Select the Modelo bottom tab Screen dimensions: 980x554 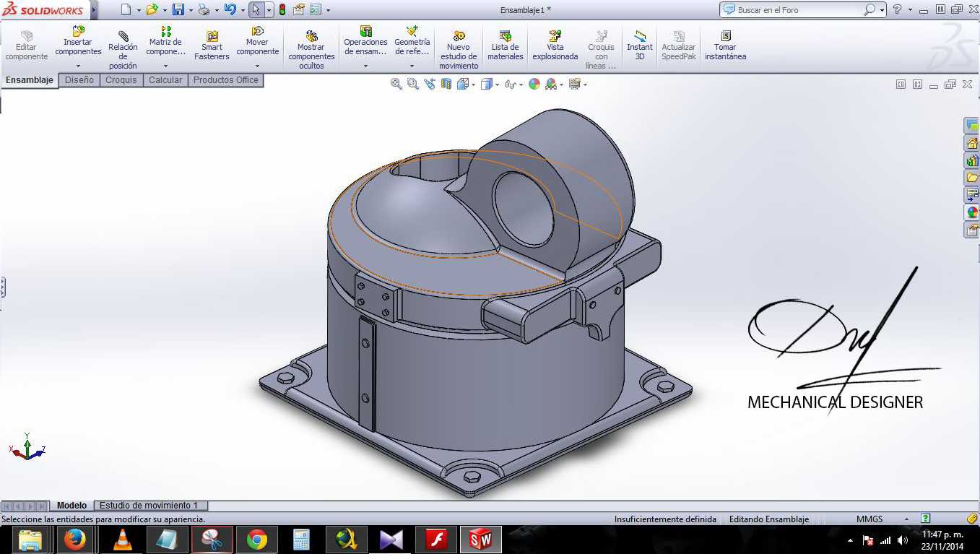[71, 506]
